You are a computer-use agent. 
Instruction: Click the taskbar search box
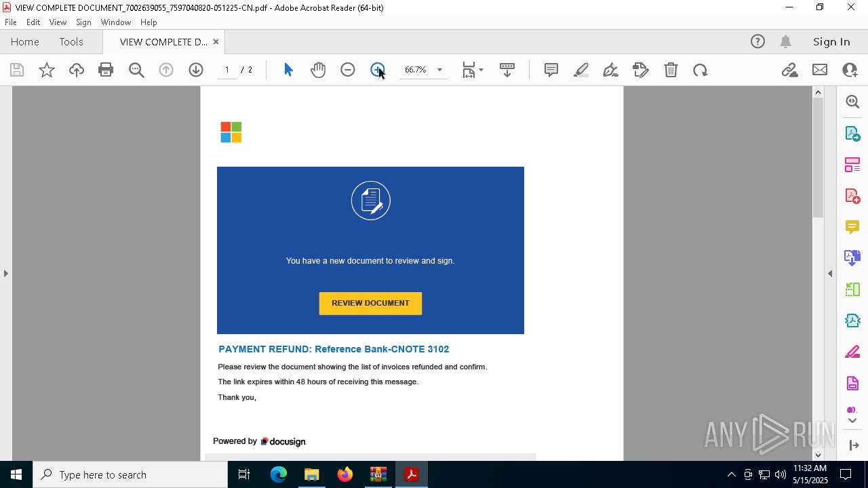(x=130, y=474)
